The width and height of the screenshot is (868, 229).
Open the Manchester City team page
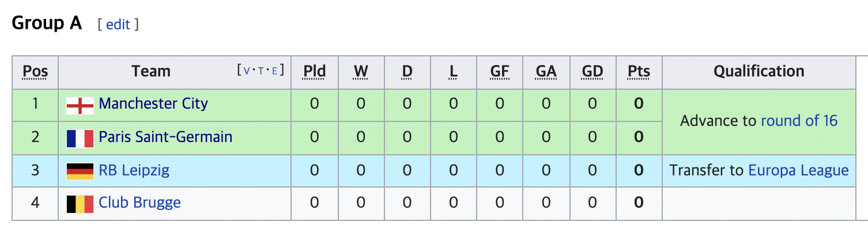click(x=153, y=104)
